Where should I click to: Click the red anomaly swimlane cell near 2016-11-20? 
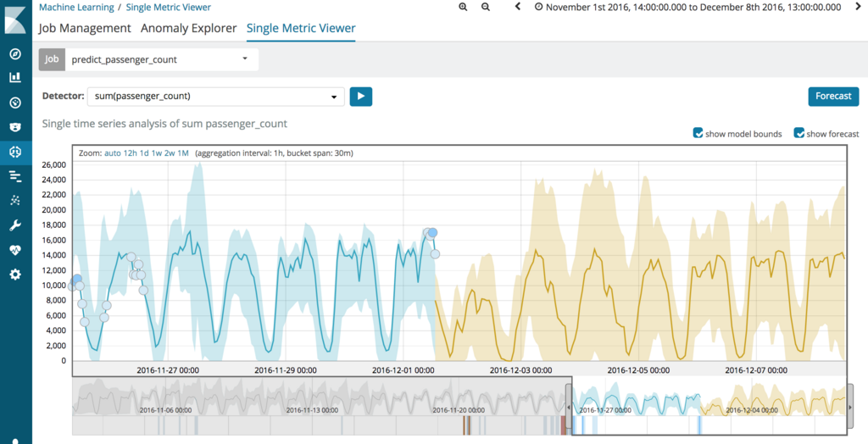pos(564,425)
